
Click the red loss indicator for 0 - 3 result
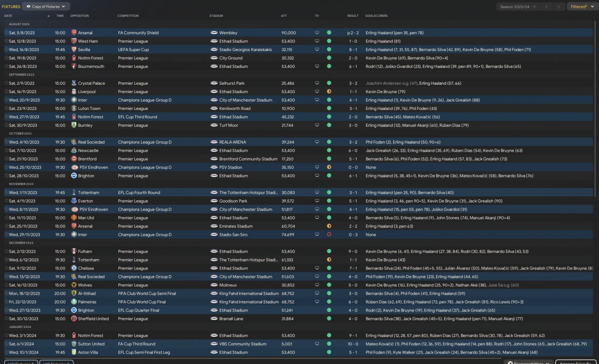[x=329, y=235]
